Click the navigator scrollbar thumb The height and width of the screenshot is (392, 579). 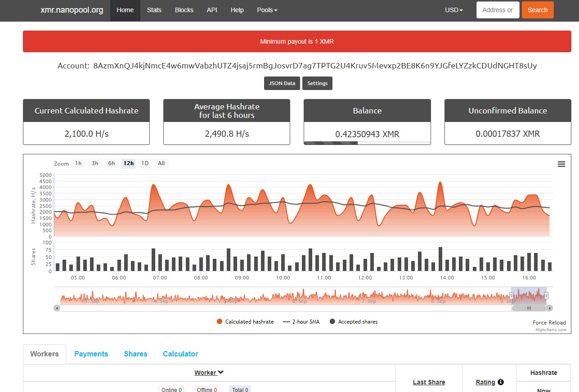tap(529, 308)
